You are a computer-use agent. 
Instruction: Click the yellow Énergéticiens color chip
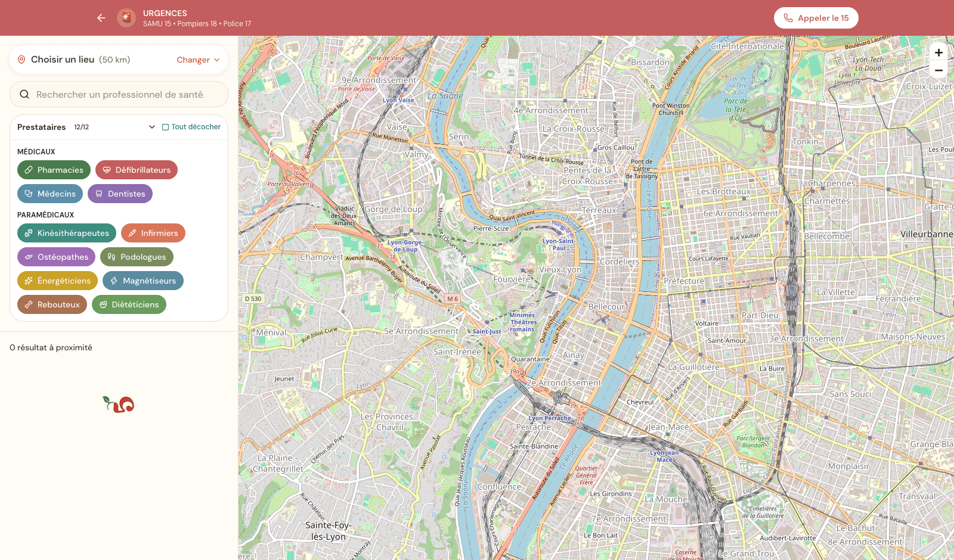57,281
